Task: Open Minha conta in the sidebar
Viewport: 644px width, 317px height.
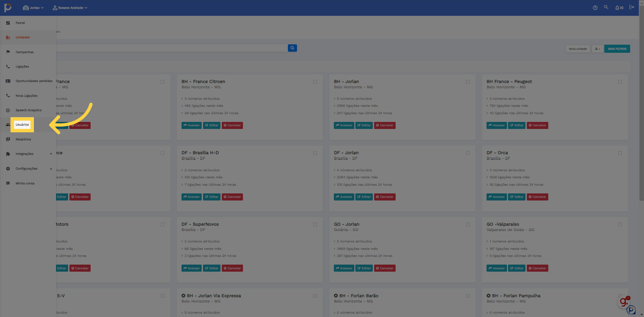Action: (x=25, y=183)
